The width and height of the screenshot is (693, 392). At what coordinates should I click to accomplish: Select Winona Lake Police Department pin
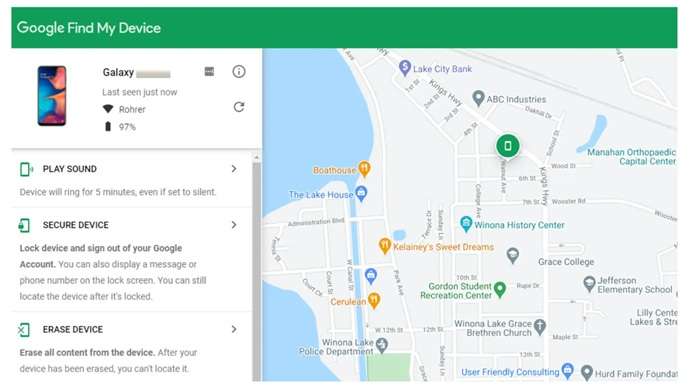coord(382,345)
